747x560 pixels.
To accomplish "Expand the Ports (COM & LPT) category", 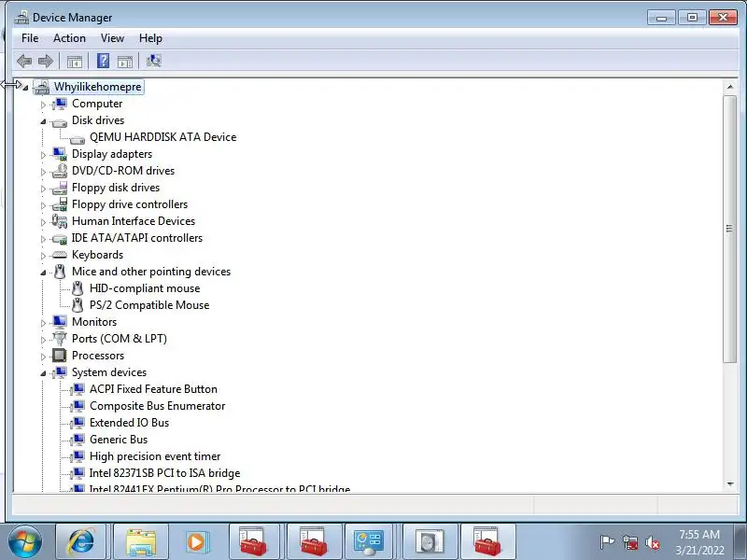I will click(x=43, y=340).
